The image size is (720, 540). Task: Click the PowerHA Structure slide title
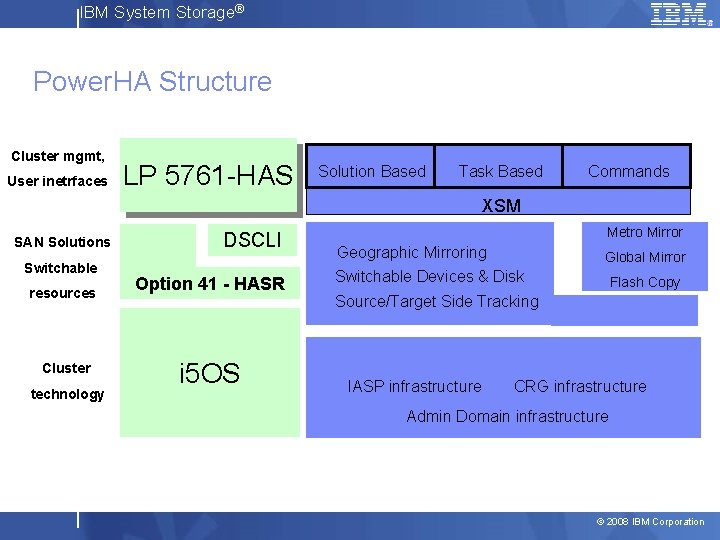click(x=152, y=81)
